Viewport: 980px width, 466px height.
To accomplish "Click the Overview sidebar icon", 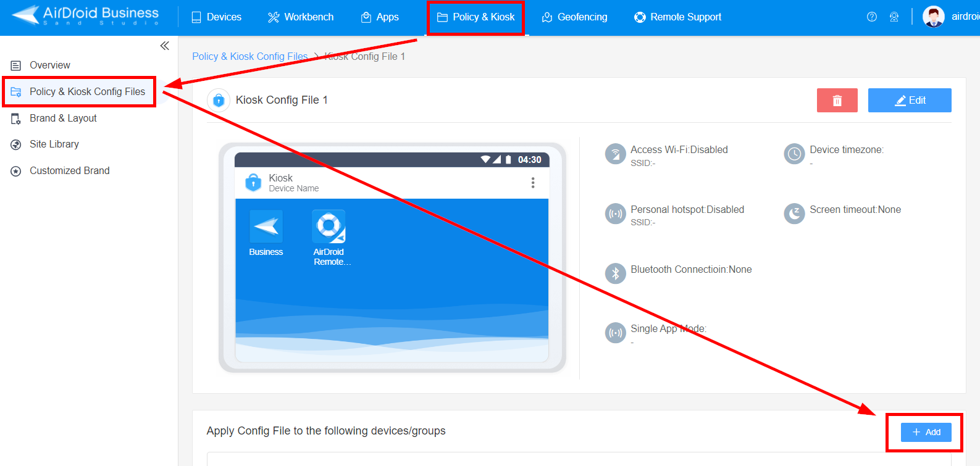I will coord(16,65).
